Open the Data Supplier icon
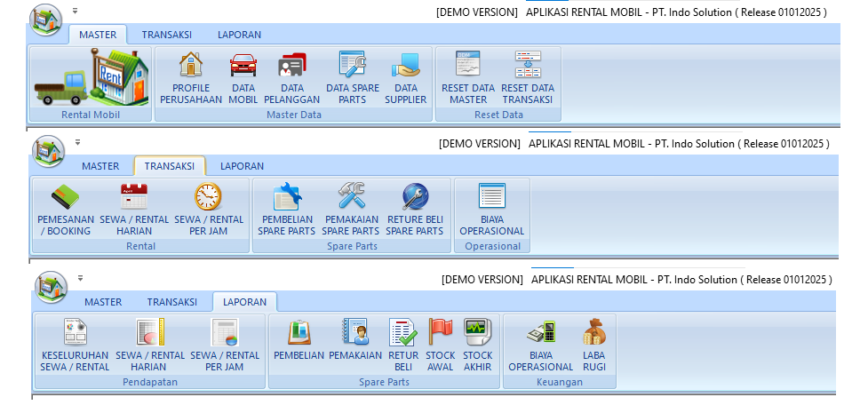The width and height of the screenshot is (868, 413). click(405, 78)
